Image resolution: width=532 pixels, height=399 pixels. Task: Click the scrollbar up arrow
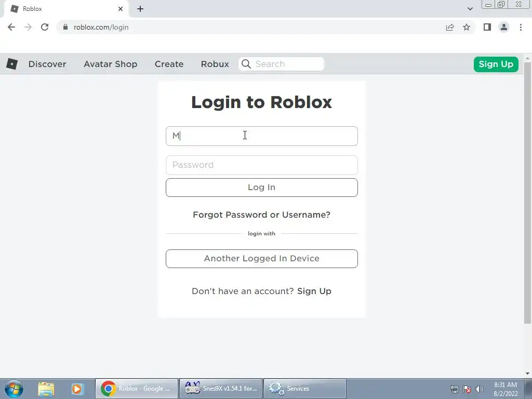pyautogui.click(x=528, y=58)
